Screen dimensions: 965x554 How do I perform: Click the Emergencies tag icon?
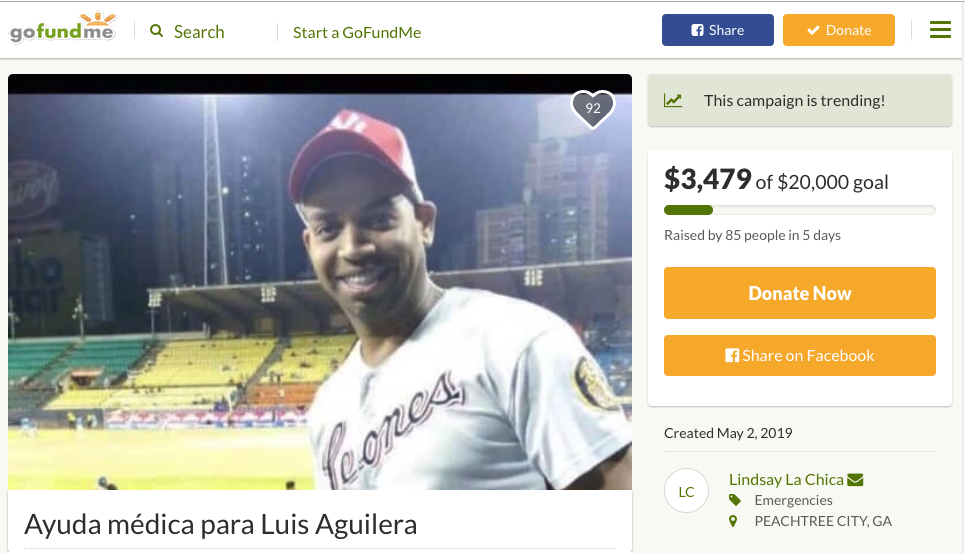pyautogui.click(x=734, y=500)
